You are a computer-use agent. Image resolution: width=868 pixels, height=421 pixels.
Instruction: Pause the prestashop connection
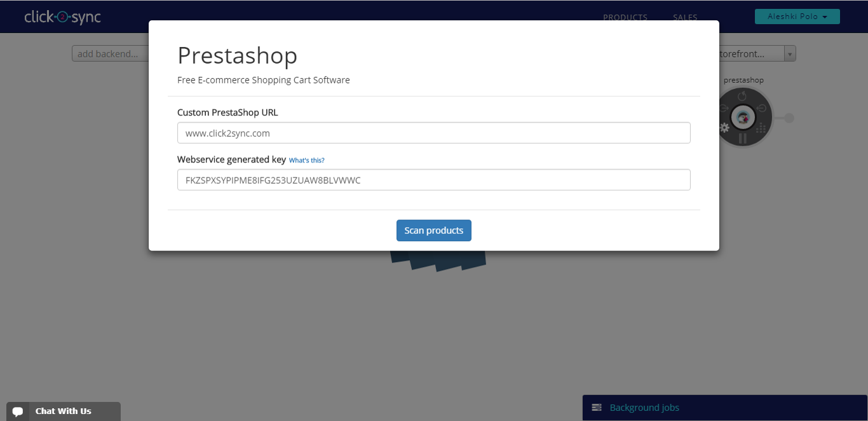[742, 138]
